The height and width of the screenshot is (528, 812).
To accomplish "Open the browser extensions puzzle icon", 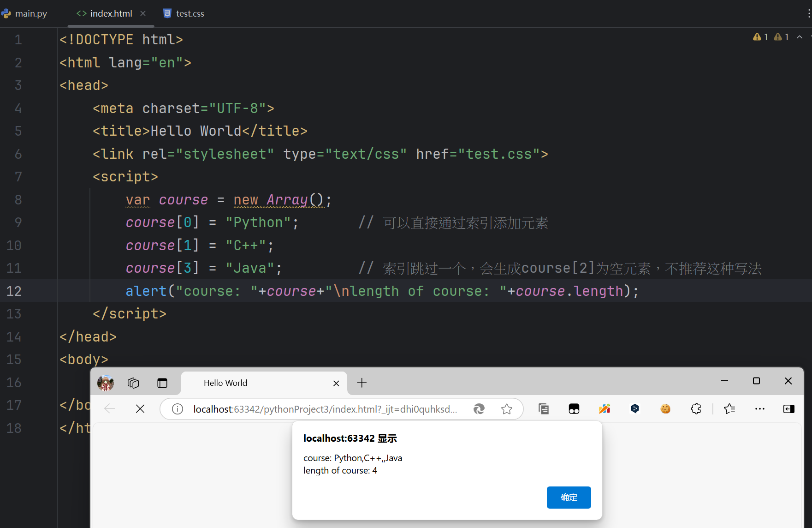I will tap(696, 409).
